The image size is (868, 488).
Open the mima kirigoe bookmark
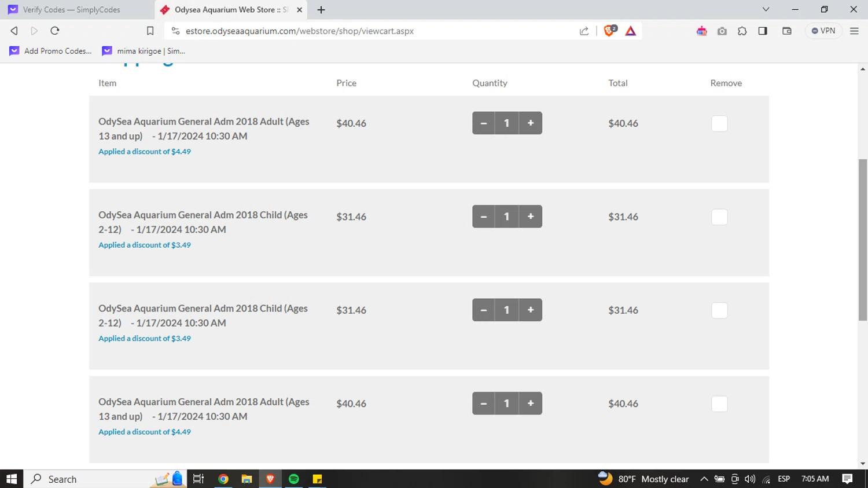tap(144, 51)
